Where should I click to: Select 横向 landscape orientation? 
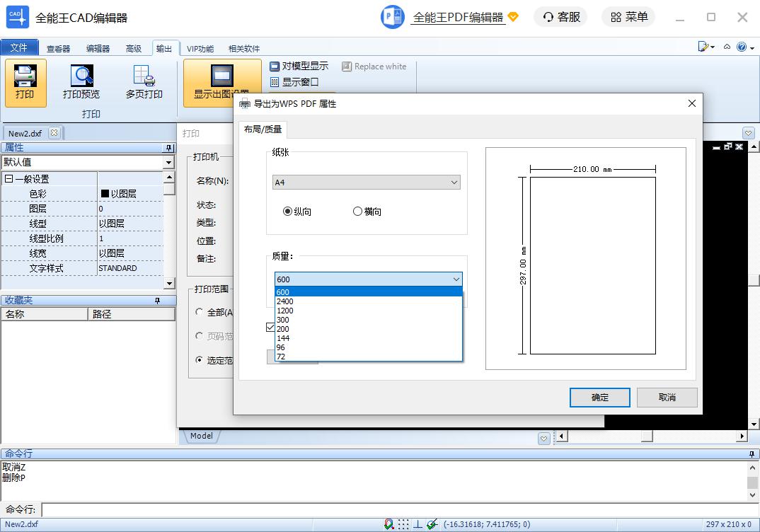[357, 212]
